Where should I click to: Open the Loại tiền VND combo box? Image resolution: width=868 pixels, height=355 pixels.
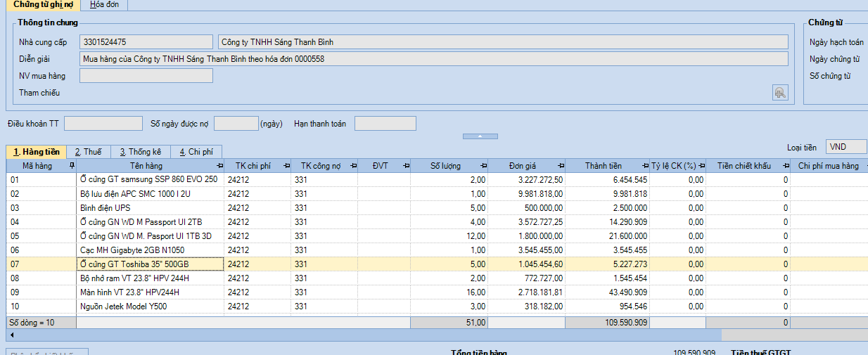[846, 147]
